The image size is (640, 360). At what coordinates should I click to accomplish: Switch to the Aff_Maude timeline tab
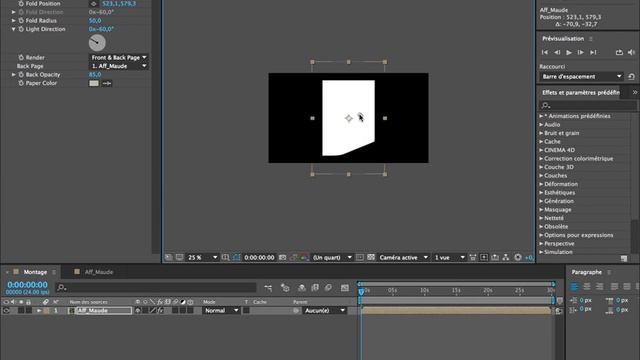[99, 272]
